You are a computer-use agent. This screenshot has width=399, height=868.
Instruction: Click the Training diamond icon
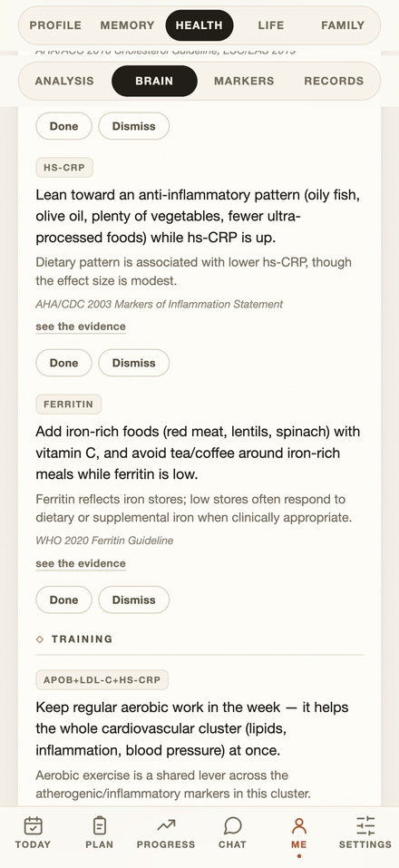click(39, 639)
